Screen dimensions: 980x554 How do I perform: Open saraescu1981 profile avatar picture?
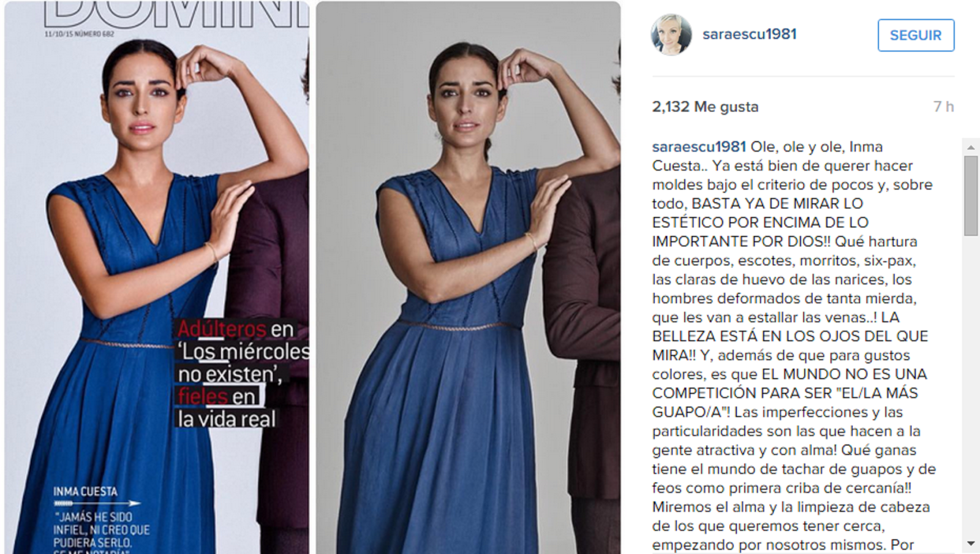(x=671, y=34)
